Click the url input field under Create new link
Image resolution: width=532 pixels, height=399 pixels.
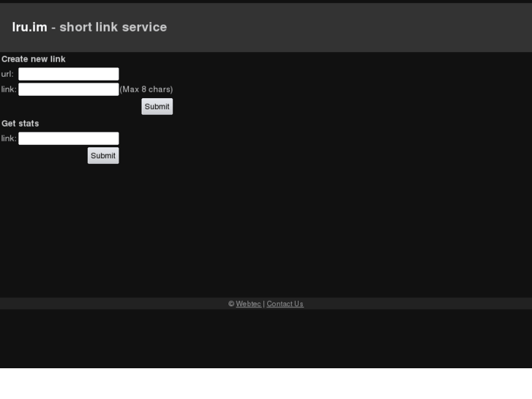(69, 74)
